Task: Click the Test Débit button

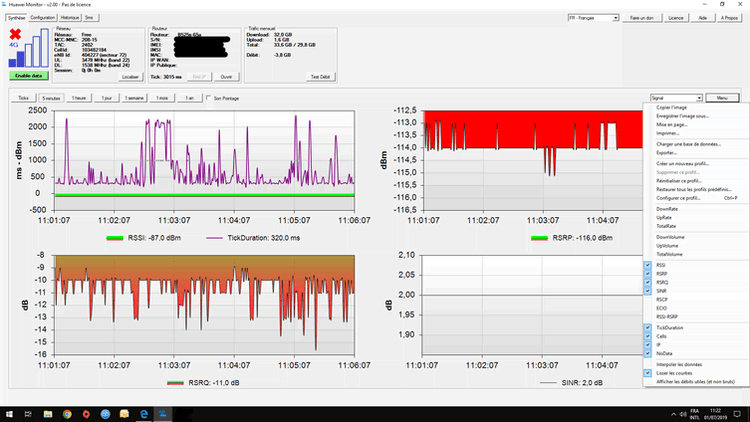Action: pyautogui.click(x=320, y=77)
